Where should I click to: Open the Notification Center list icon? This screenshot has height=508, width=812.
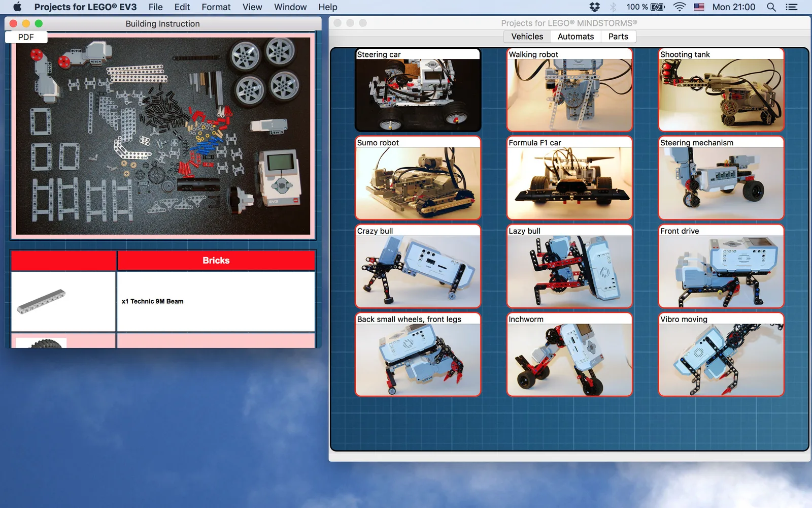(791, 7)
